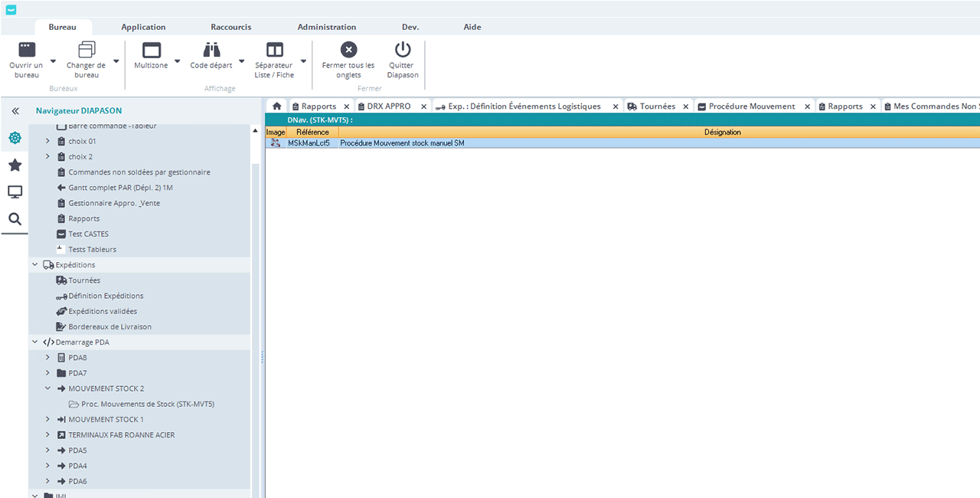
Task: Click the Quitter Diapason power icon
Action: pyautogui.click(x=403, y=50)
